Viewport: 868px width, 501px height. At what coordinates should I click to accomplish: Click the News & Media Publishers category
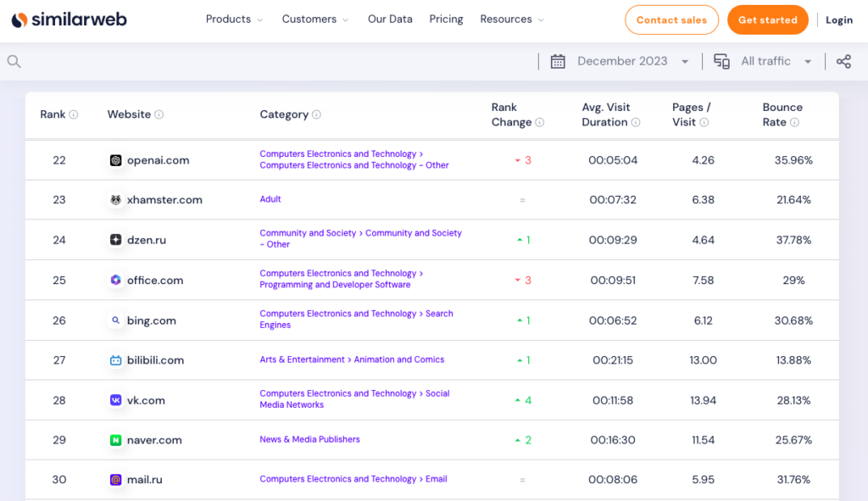pos(309,440)
